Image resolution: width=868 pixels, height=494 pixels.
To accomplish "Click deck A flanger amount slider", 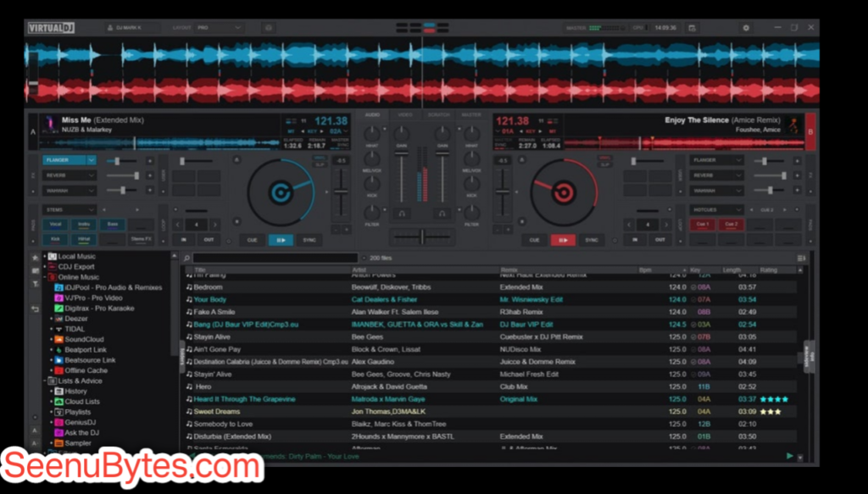I will (x=121, y=160).
